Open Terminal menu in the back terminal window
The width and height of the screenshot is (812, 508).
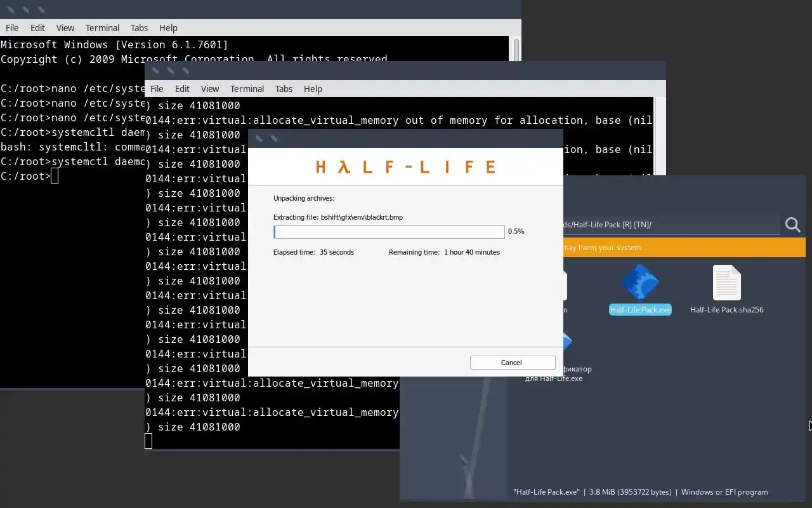coord(102,28)
